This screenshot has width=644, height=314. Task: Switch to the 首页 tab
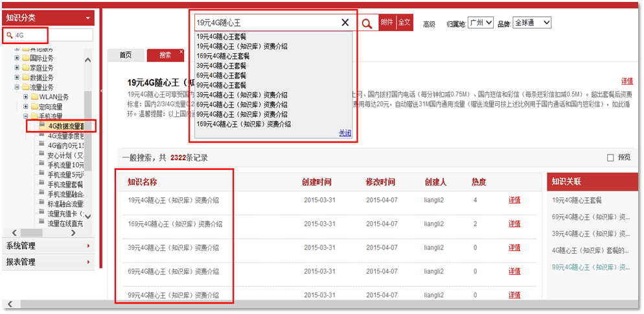[x=126, y=55]
